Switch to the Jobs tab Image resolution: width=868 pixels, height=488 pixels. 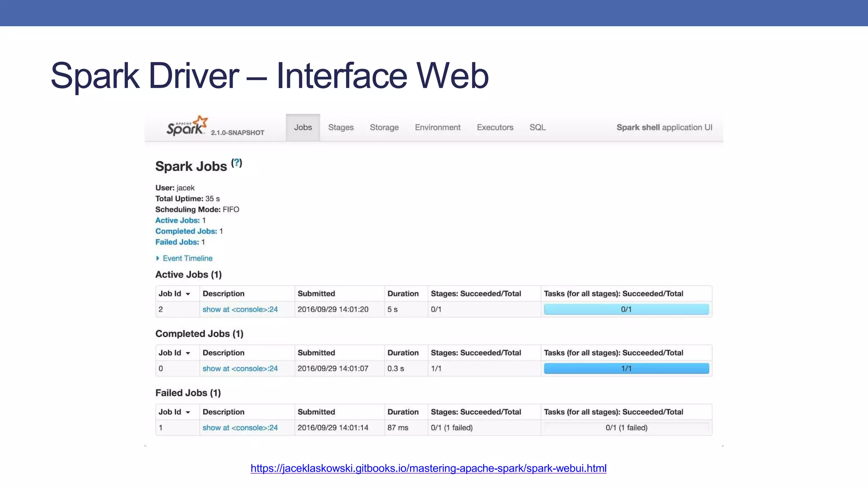[303, 128]
